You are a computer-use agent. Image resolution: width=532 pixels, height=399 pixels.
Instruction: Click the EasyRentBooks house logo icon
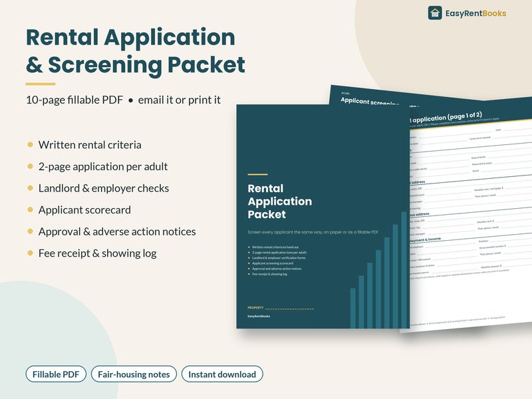435,13
